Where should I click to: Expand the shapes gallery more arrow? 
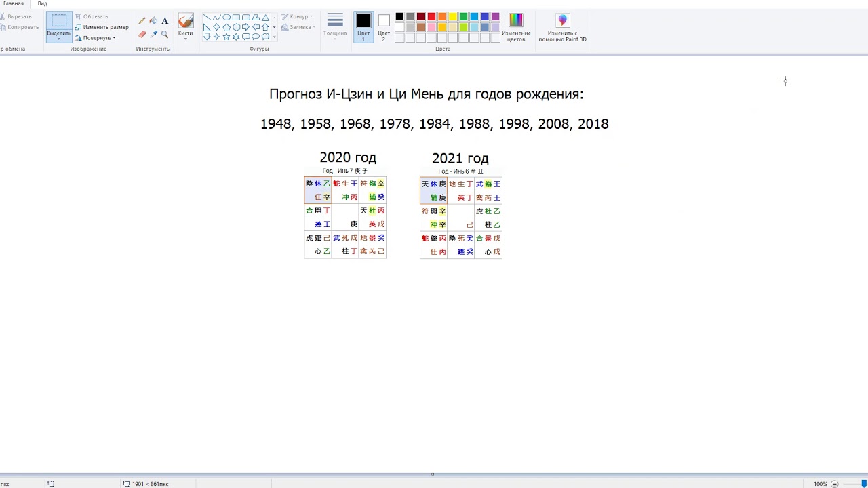pyautogui.click(x=274, y=37)
